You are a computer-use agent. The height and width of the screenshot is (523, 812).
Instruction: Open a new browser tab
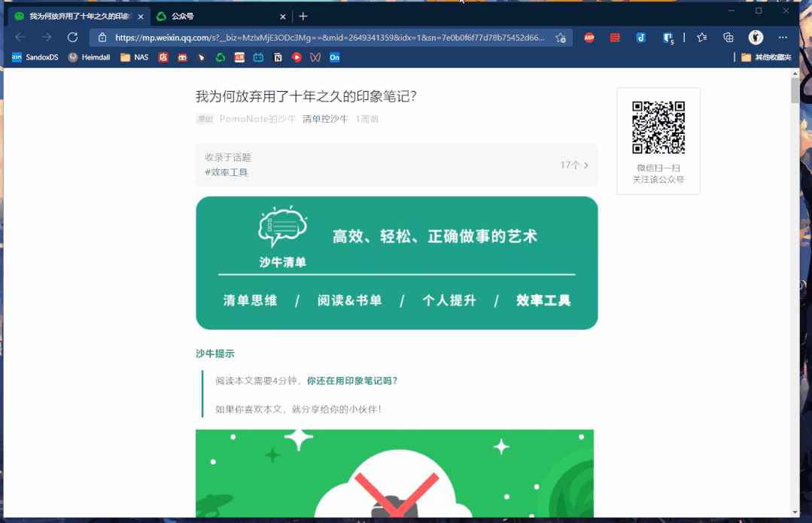tap(303, 17)
